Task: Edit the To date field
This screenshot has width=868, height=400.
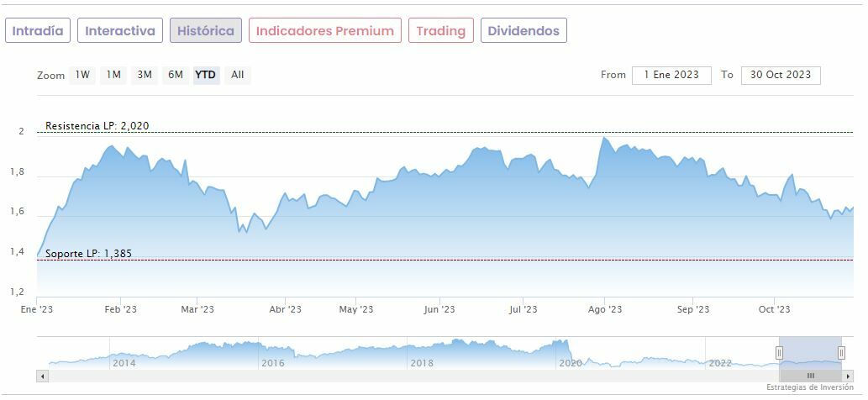Action: (781, 75)
